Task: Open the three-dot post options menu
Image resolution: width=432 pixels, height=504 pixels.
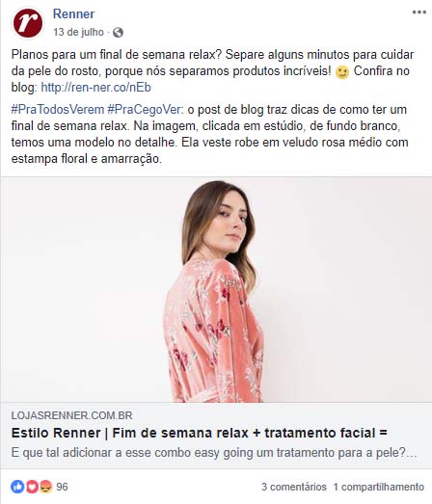Action: (x=418, y=13)
